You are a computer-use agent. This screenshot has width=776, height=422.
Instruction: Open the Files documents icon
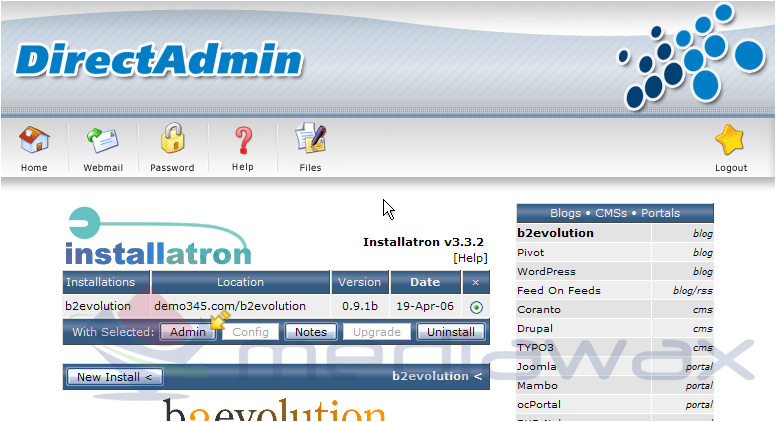pyautogui.click(x=310, y=139)
